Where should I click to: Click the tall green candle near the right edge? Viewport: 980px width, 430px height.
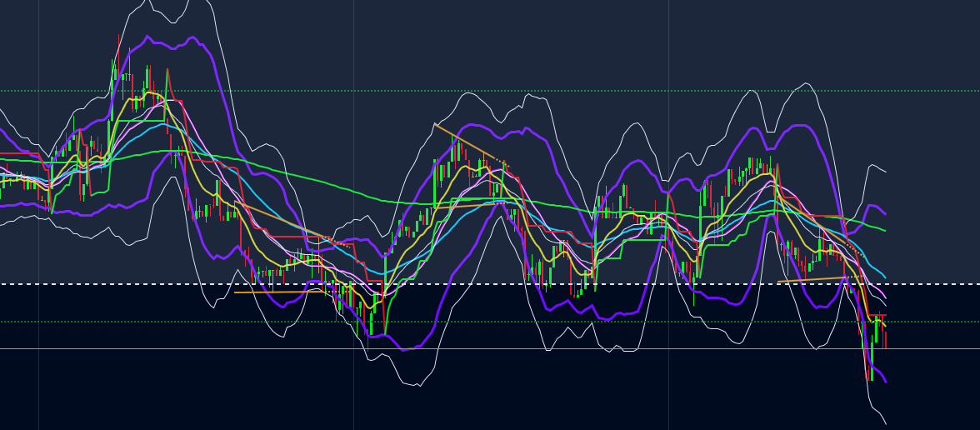point(872,359)
